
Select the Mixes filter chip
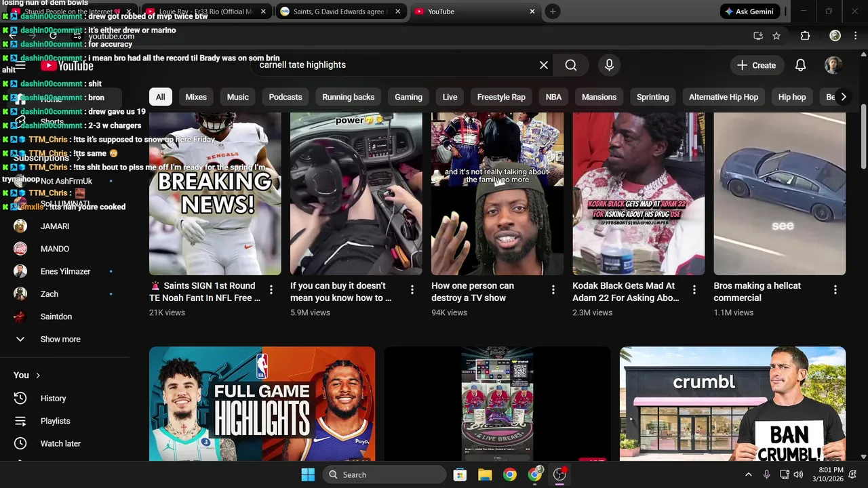pyautogui.click(x=196, y=97)
